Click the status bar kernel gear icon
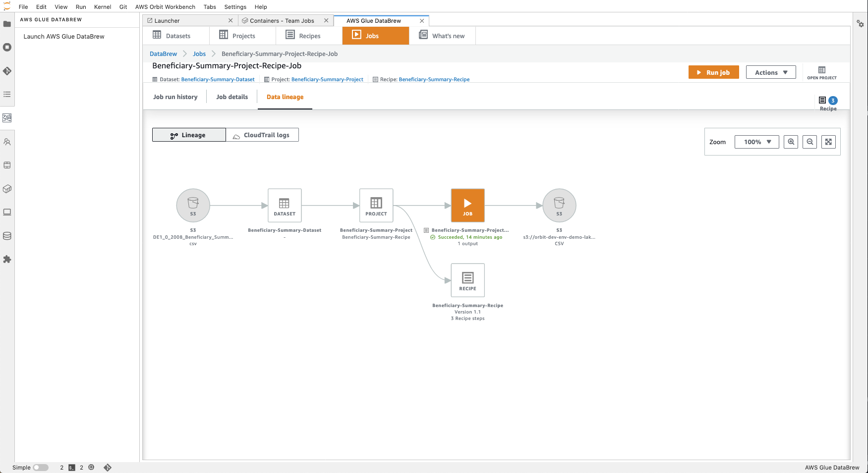Viewport: 868px width, 473px height. pos(91,467)
